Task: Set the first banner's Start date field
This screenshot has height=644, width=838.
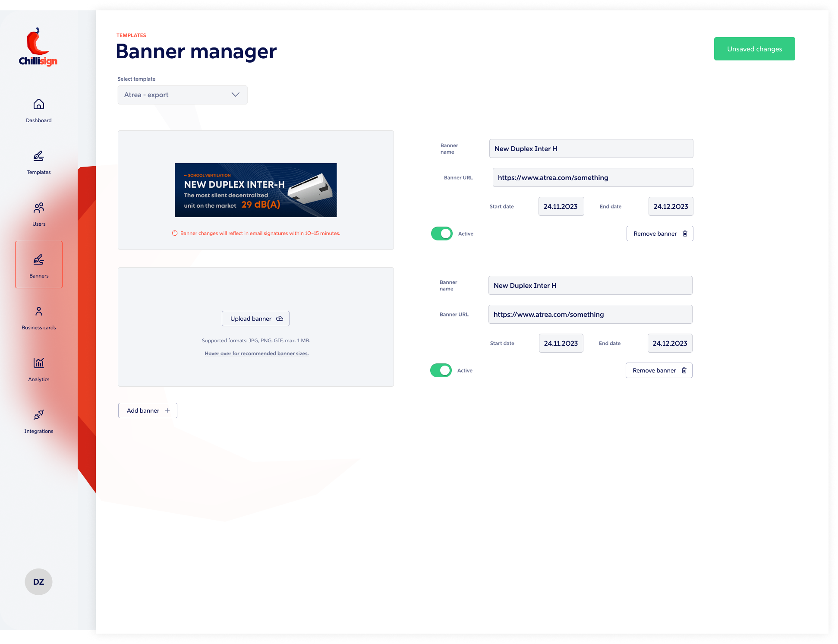Action: 561,206
